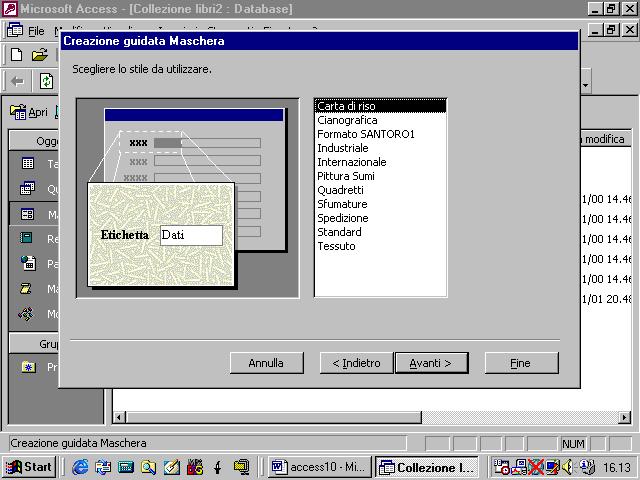Click the refresh page toolbar icon
This screenshot has height=480, width=640.
[x=47, y=81]
